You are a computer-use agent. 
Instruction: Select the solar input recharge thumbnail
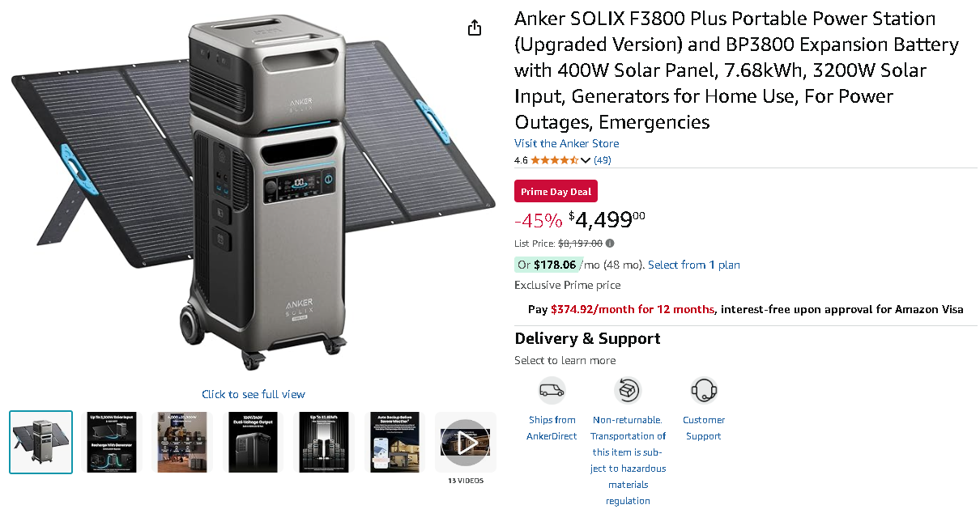[111, 442]
